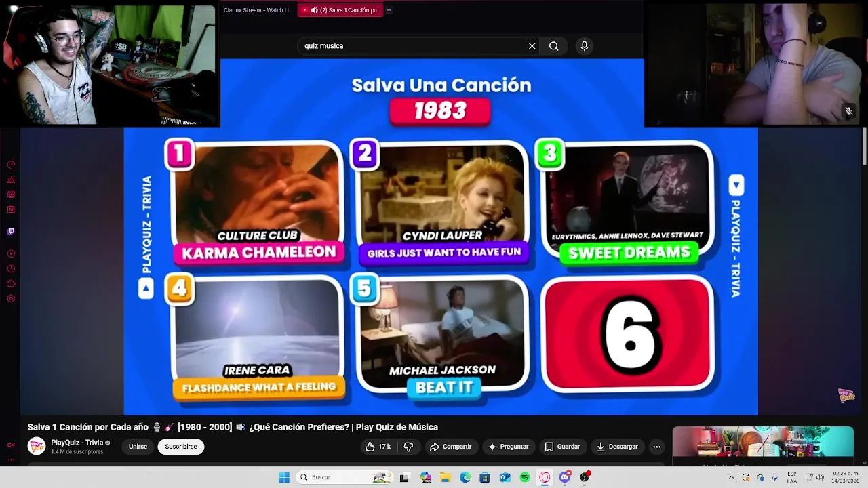Open network status icon in tray
The height and width of the screenshot is (488, 868).
coord(809,477)
